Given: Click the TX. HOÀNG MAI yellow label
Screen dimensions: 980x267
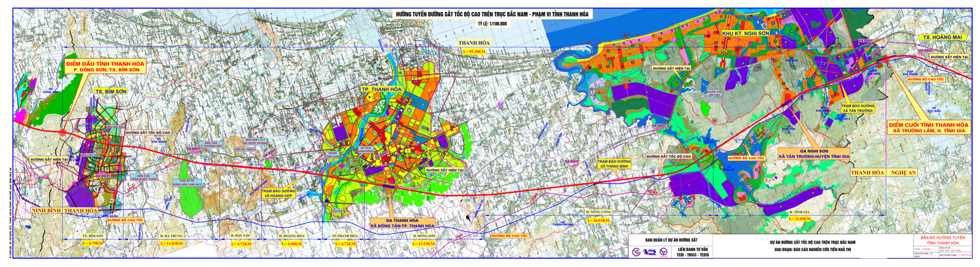Looking at the screenshot, I should coord(942,37).
